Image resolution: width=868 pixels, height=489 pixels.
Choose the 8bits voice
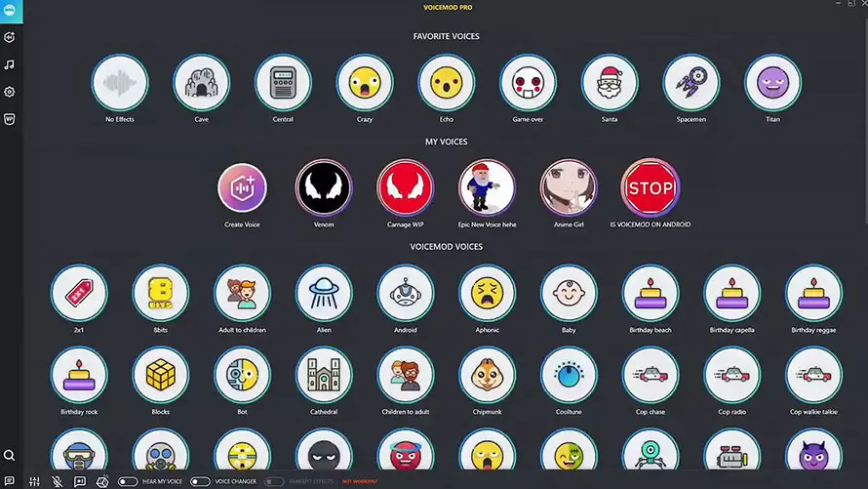(x=161, y=294)
